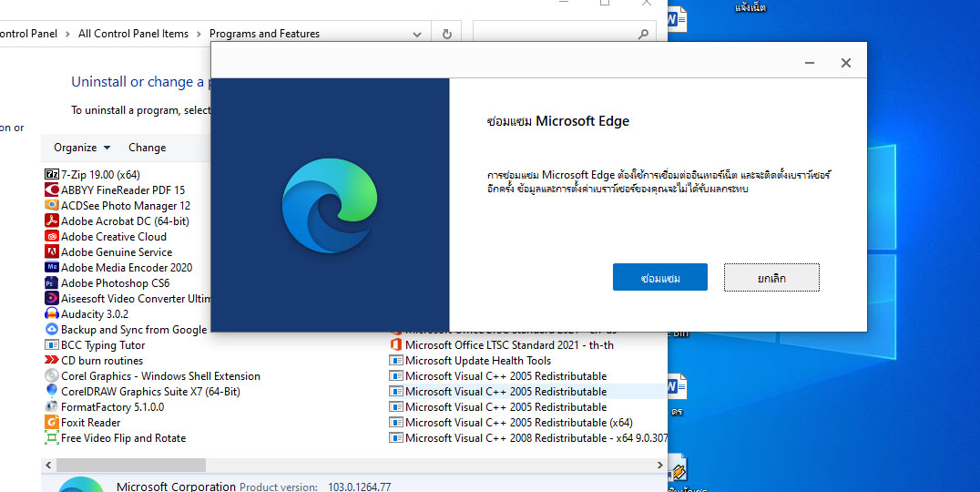Click the Change toolbar command
980x492 pixels.
pos(147,148)
